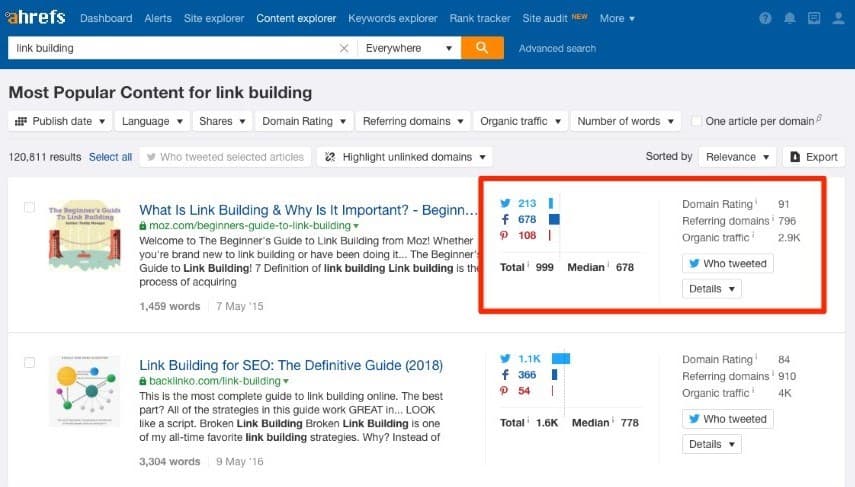Image resolution: width=855 pixels, height=487 pixels.
Task: Click the 7 May '15 publish date
Action: (x=239, y=306)
